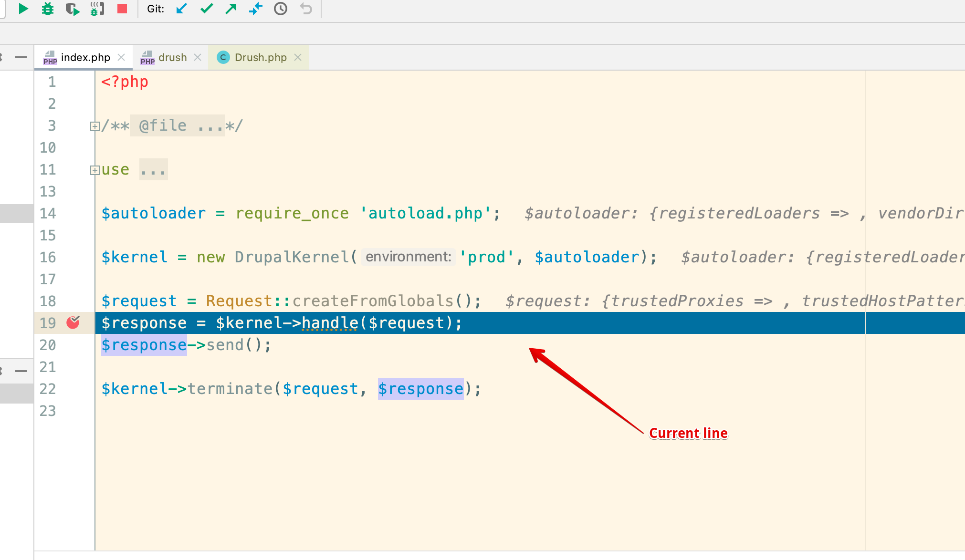
Task: Show Git history with the clock icon
Action: [281, 9]
